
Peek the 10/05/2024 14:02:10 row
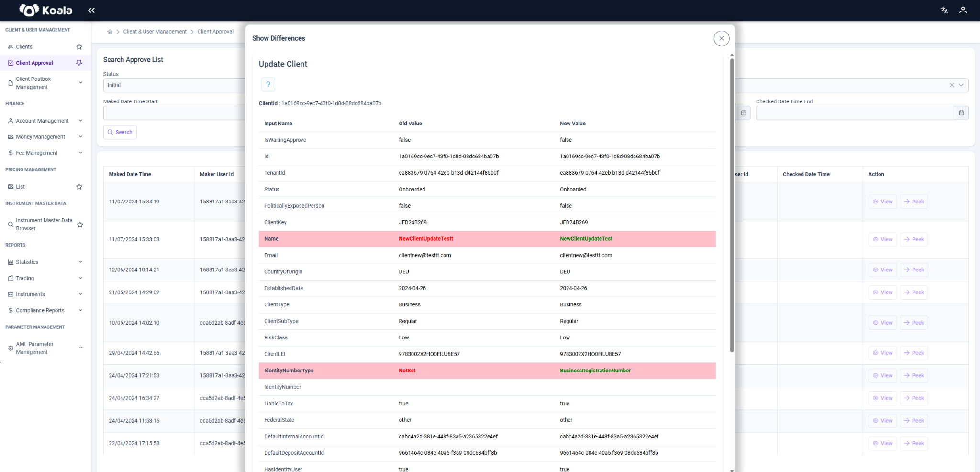click(x=913, y=323)
